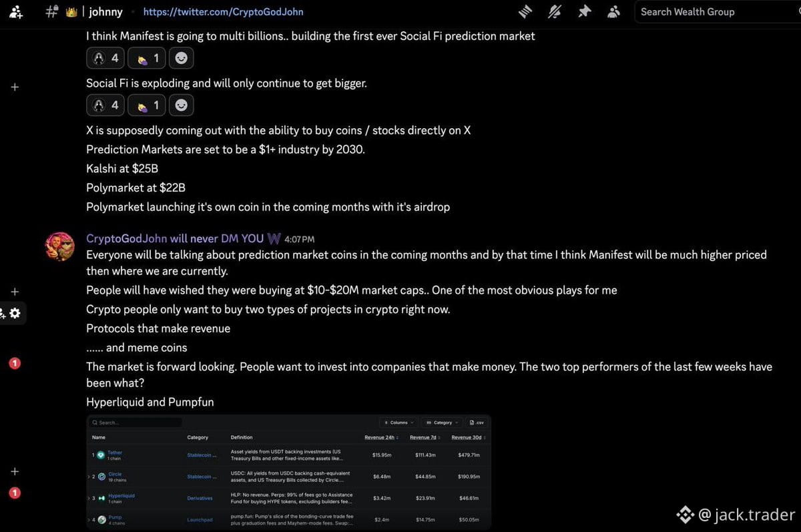Click the $190.95m 30d revenue for Circle
This screenshot has width=801, height=532.
(469, 477)
